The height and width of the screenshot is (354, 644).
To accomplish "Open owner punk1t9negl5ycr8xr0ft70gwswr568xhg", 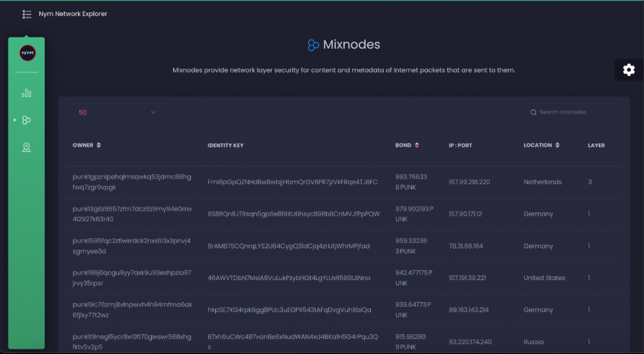I will (x=132, y=341).
